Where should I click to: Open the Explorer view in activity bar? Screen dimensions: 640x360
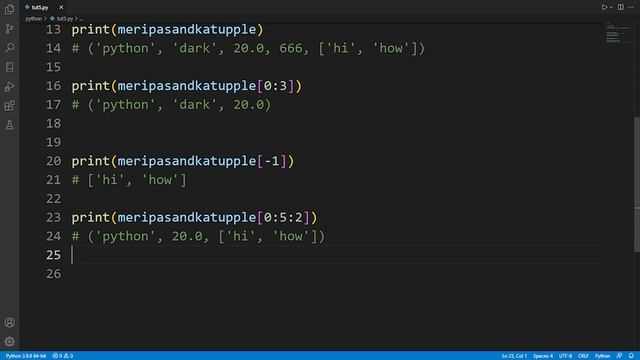click(9, 9)
